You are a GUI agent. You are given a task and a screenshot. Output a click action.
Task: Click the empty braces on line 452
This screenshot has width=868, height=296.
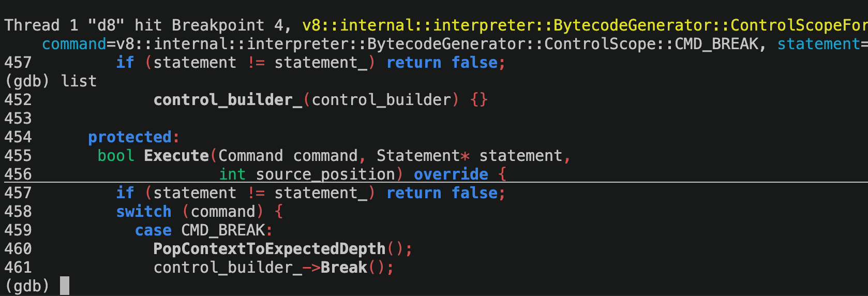click(x=479, y=100)
